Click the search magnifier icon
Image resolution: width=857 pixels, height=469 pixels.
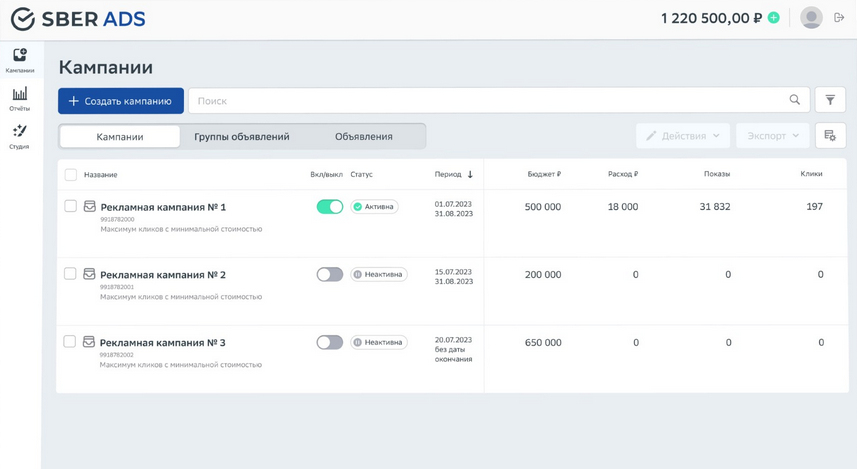click(x=795, y=100)
